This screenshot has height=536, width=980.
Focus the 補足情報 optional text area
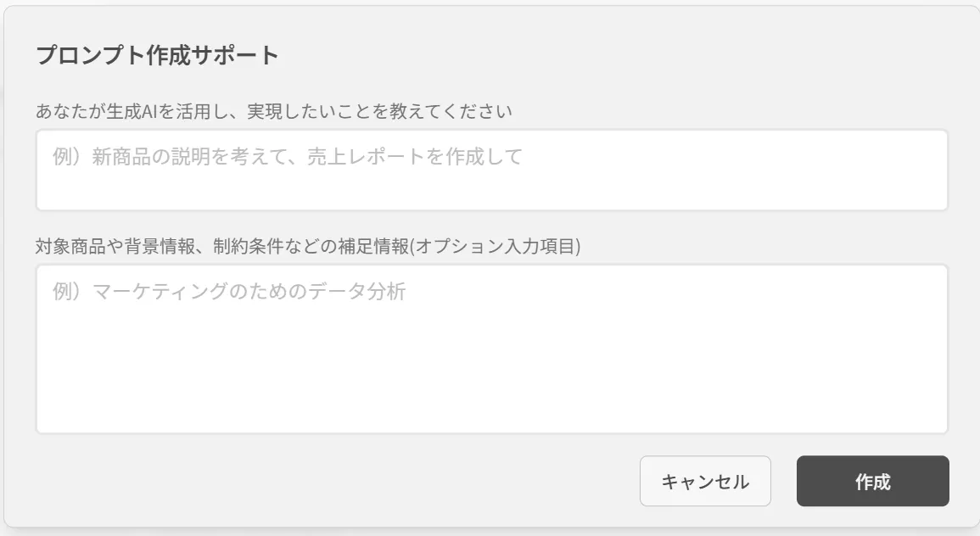[x=491, y=349]
